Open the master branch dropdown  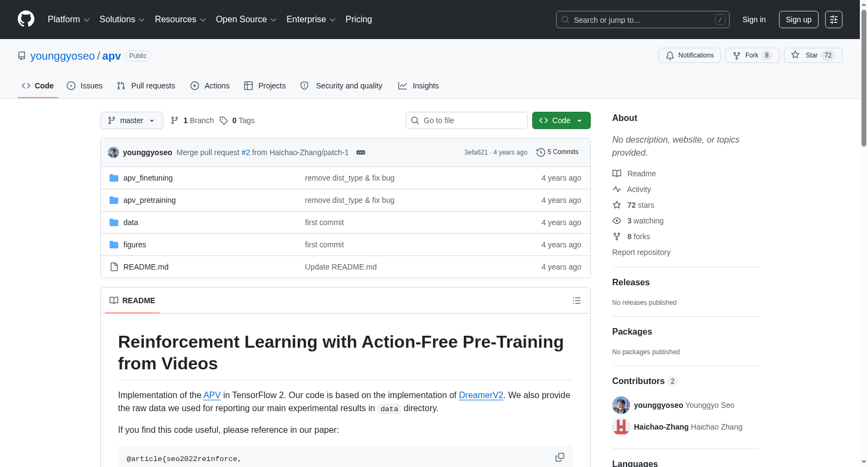(132, 120)
